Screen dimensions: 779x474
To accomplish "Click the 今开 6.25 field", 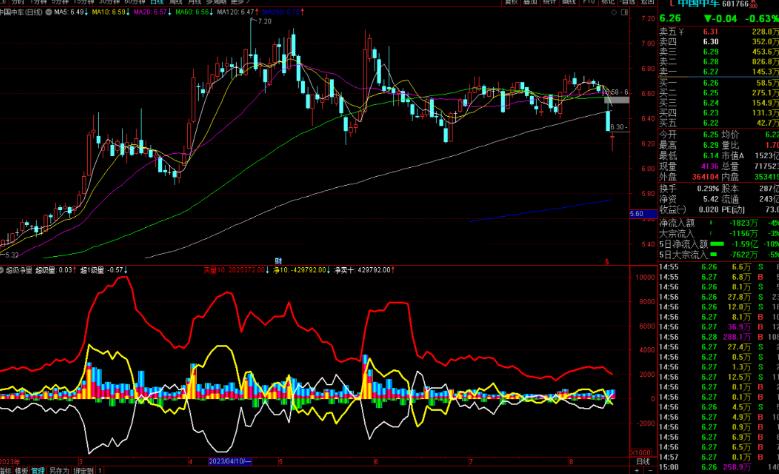I will (x=689, y=135).
